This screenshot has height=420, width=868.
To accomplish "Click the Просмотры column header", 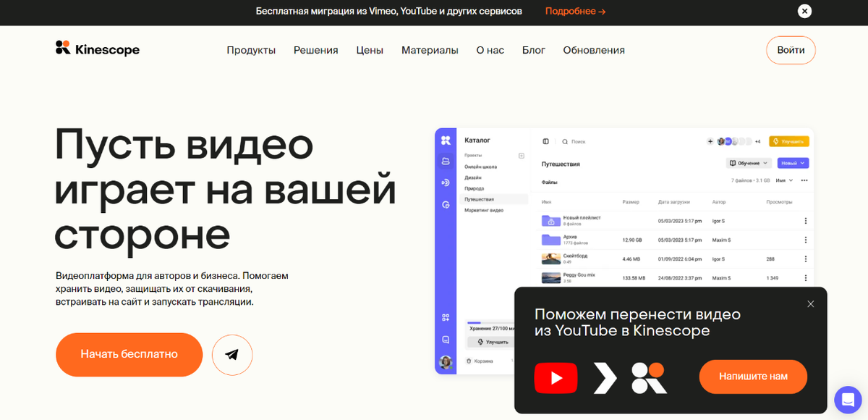I will pos(780,202).
